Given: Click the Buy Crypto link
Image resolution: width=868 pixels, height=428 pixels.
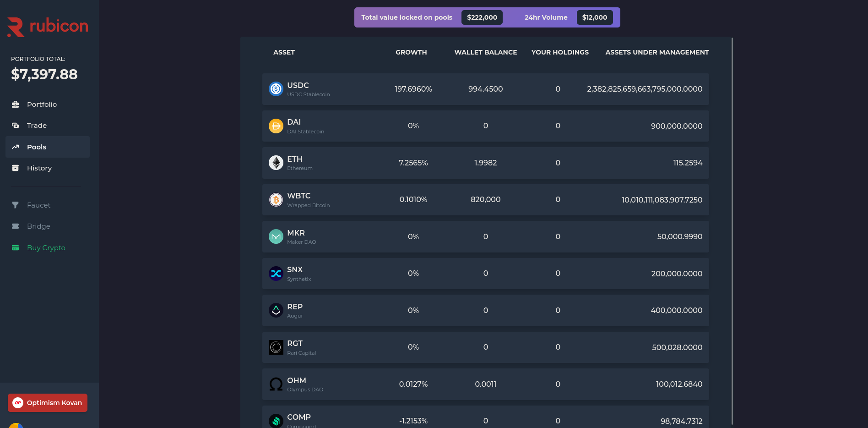Looking at the screenshot, I should click(x=48, y=248).
